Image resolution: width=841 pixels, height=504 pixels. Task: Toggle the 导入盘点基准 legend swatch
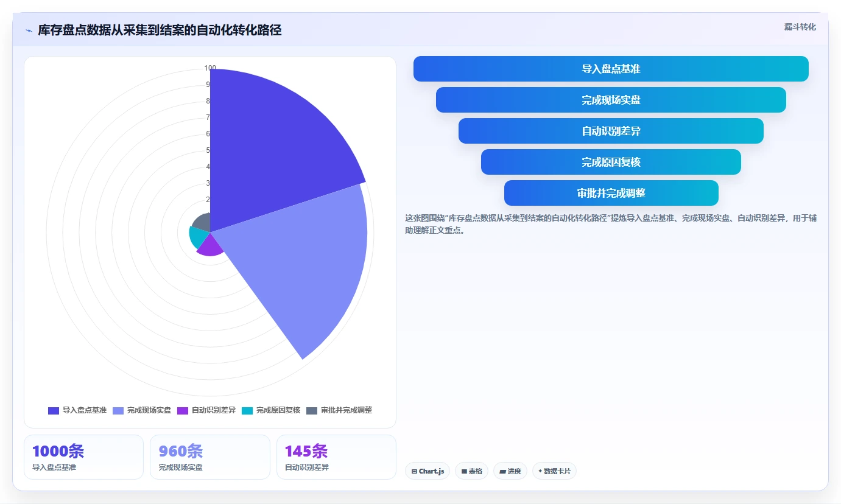[x=54, y=411]
